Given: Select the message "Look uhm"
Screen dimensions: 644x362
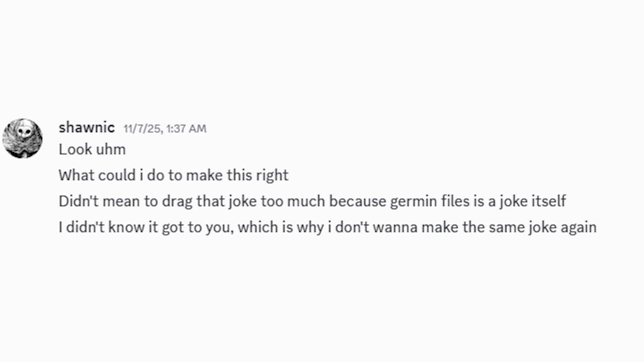Looking at the screenshot, I should pyautogui.click(x=92, y=149).
